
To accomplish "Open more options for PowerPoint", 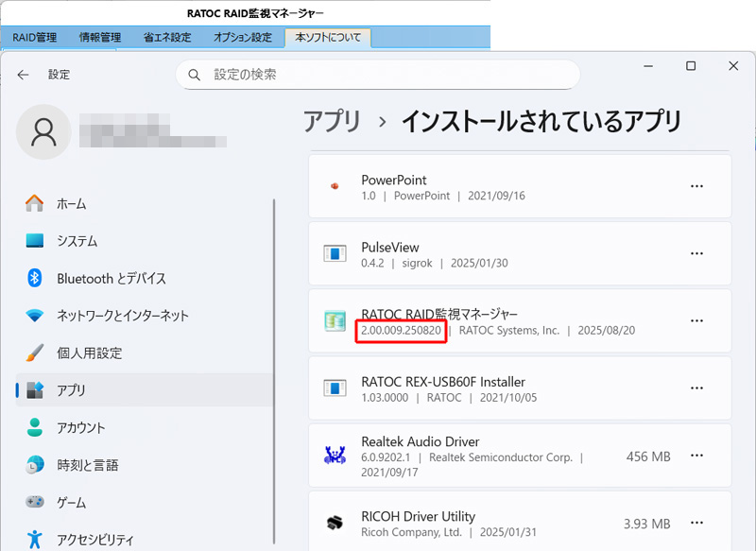I will [x=696, y=186].
